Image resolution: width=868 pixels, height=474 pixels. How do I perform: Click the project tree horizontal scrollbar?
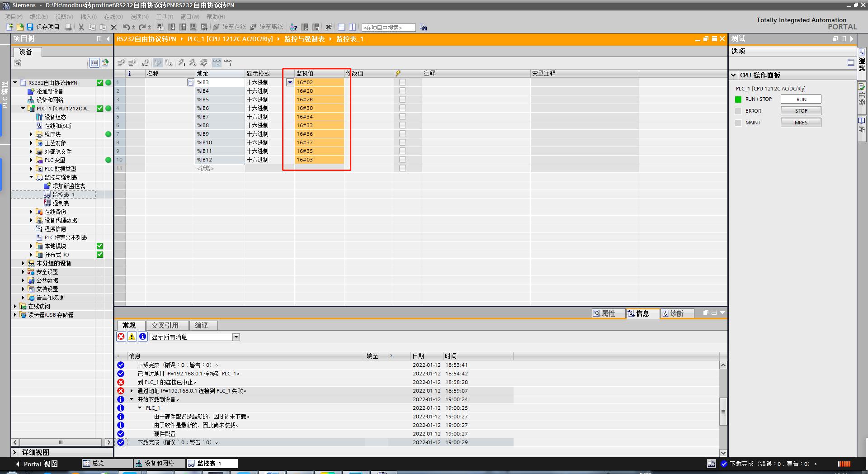61,442
